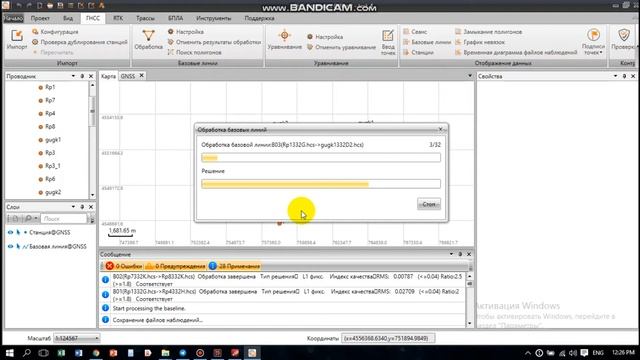640x360 pixels.
Task: Open Временная диаграмма файлов наблюдений
Action: [516, 52]
